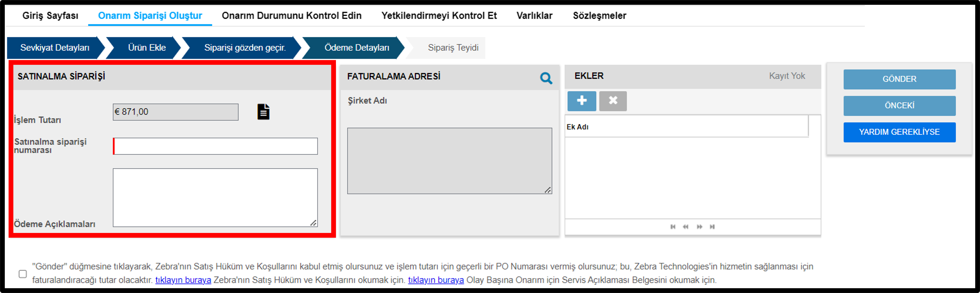This screenshot has height=293, width=980.
Task: Go to next attachments page
Action: (699, 227)
